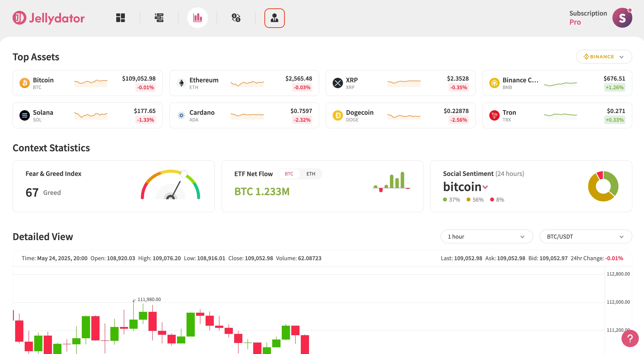Click the S account avatar
The width and height of the screenshot is (644, 354).
(622, 18)
